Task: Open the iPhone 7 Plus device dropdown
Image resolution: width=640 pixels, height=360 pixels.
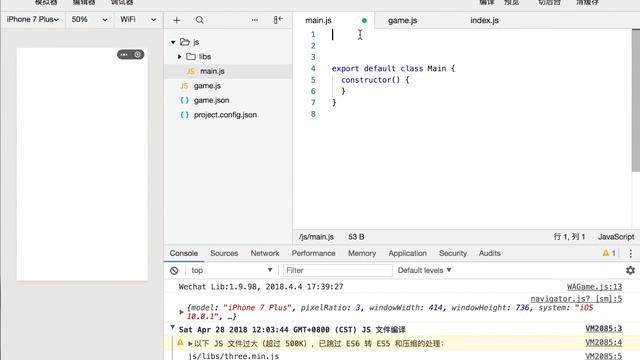Action: pos(32,20)
